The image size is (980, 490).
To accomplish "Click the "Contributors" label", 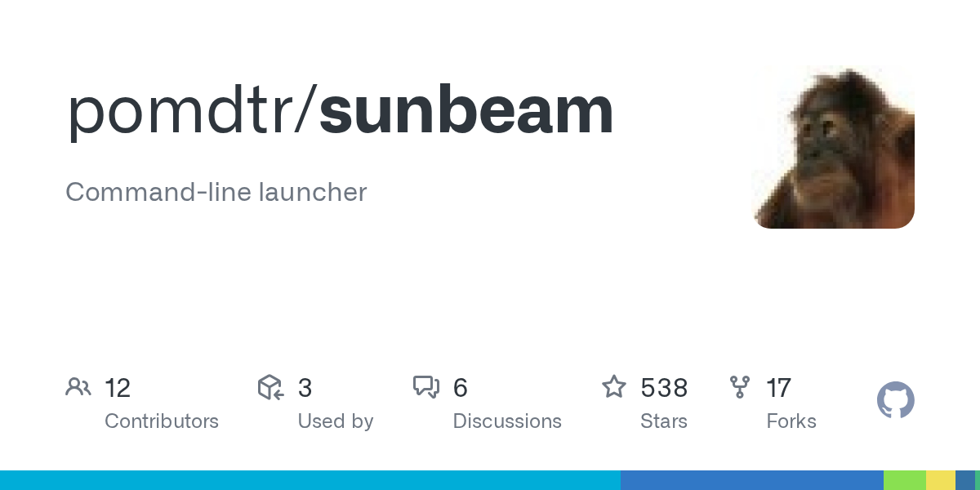I will point(162,421).
